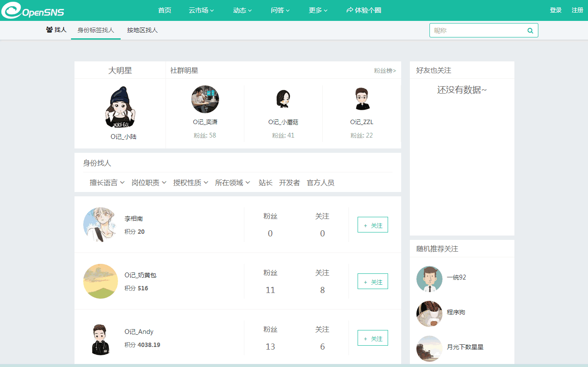
Task: Switch to 按地区找人 tab
Action: 142,30
